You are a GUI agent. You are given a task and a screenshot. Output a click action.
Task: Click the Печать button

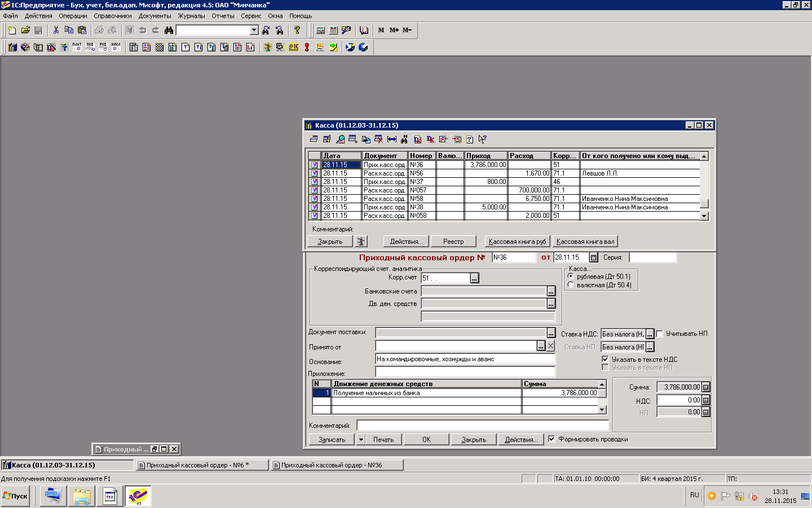pyautogui.click(x=383, y=439)
